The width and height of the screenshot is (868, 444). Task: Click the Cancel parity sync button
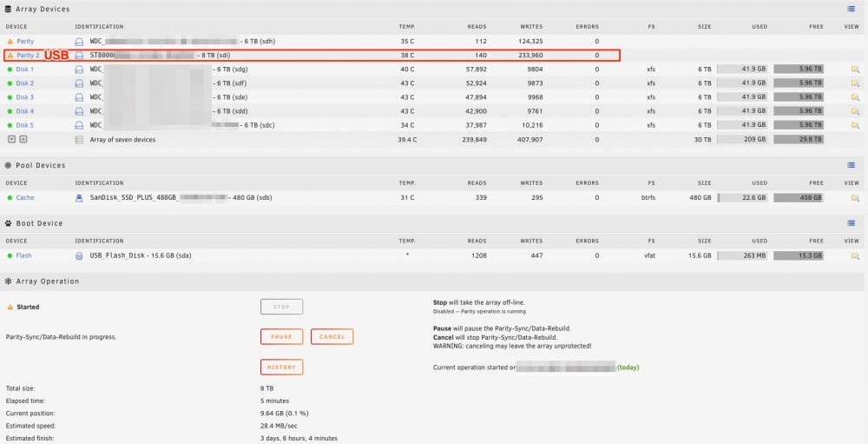point(332,336)
